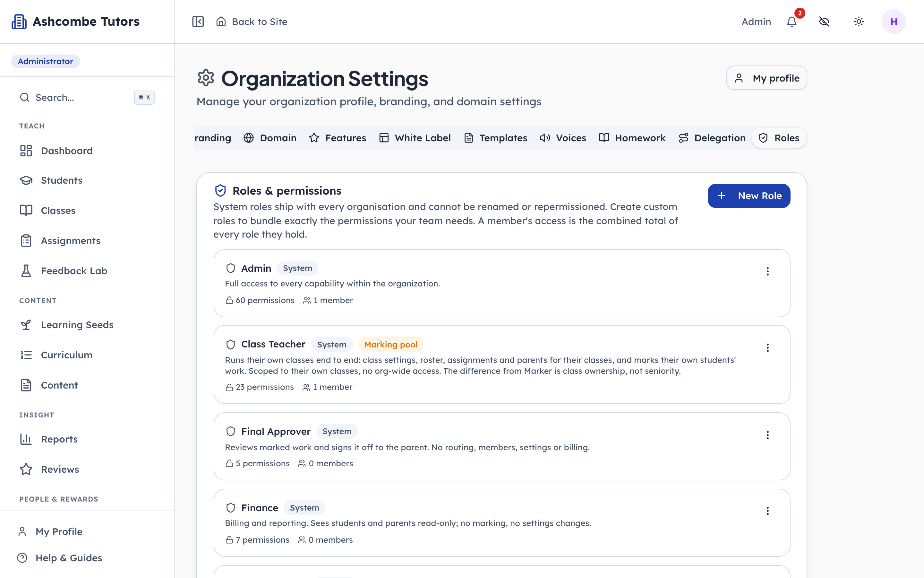
Task: Click the My profile button
Action: [x=766, y=78]
